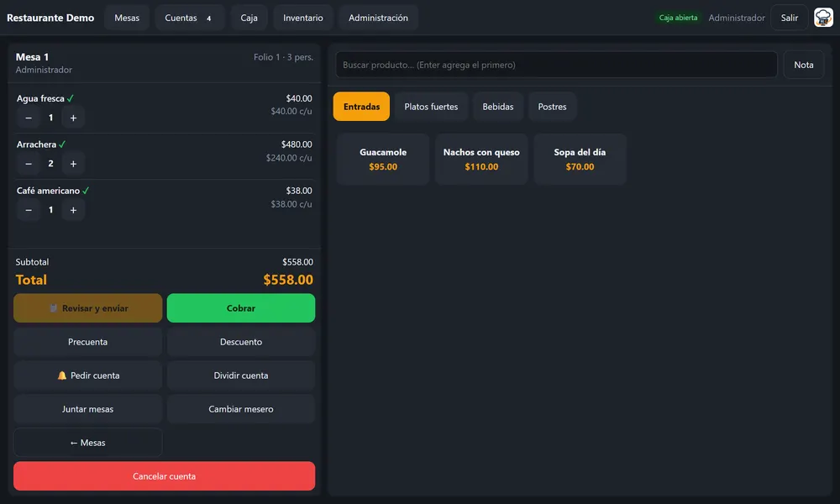Image resolution: width=840 pixels, height=504 pixels.
Task: Open the Inventario section
Action: (303, 18)
